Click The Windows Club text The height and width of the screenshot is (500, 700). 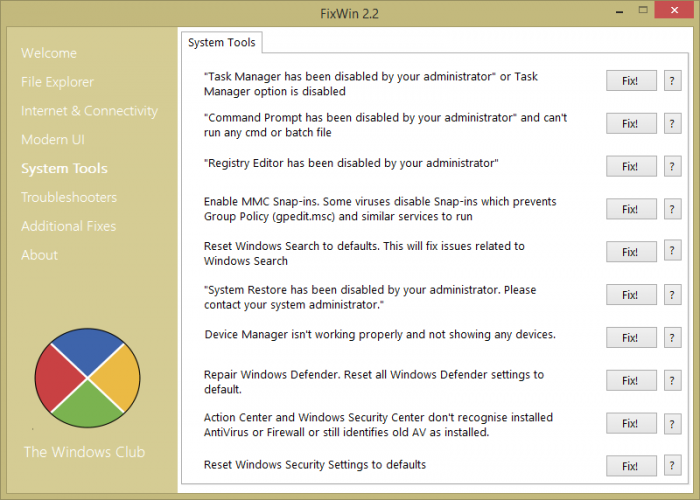[x=84, y=452]
